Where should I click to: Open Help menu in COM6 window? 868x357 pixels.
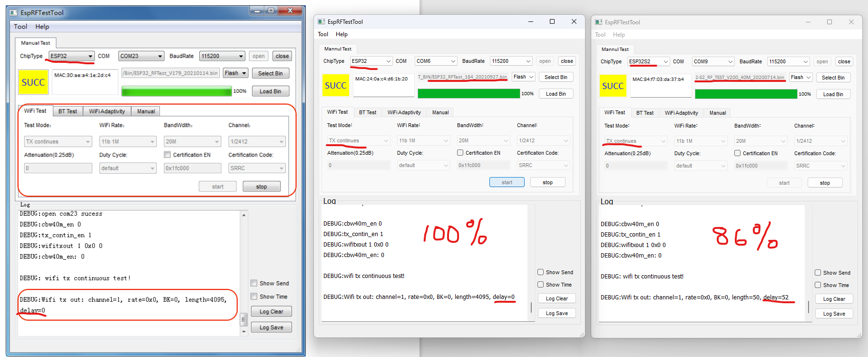point(341,34)
